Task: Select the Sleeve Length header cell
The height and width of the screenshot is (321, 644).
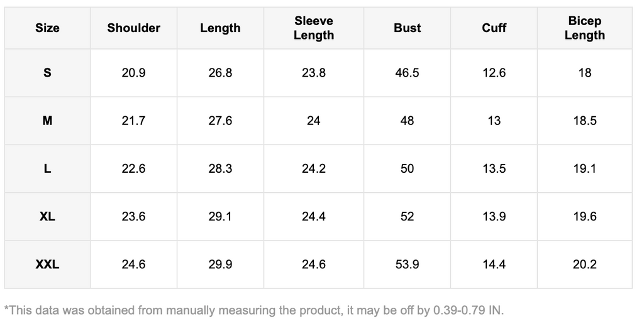Action: [x=313, y=28]
